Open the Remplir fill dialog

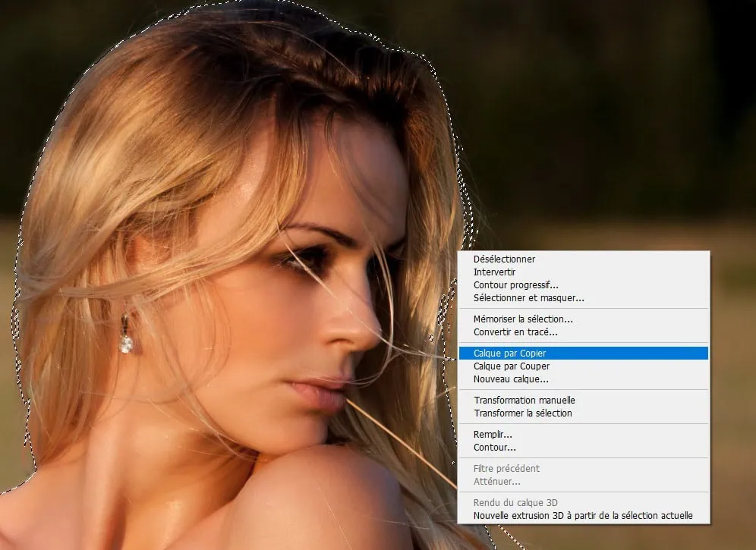pyautogui.click(x=493, y=435)
